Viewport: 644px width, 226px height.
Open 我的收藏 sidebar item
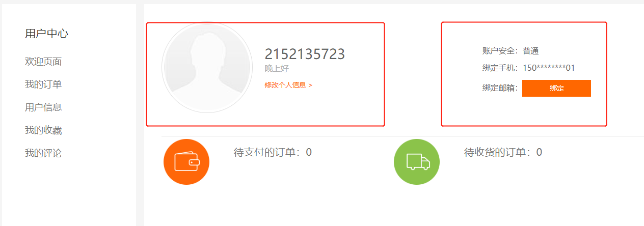click(x=43, y=130)
